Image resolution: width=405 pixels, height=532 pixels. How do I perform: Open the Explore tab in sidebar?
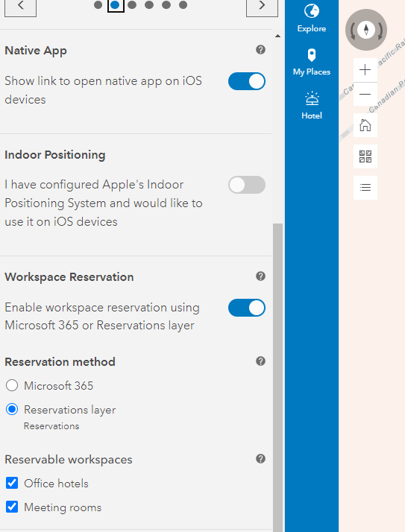[x=312, y=19]
